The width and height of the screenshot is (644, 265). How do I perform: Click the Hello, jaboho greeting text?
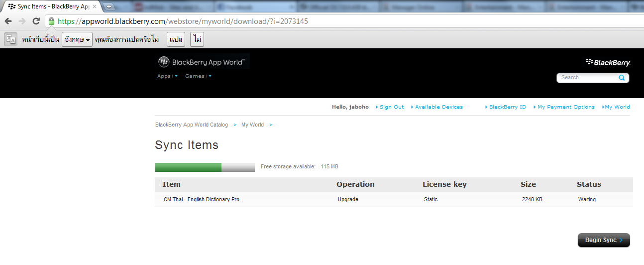click(x=350, y=107)
